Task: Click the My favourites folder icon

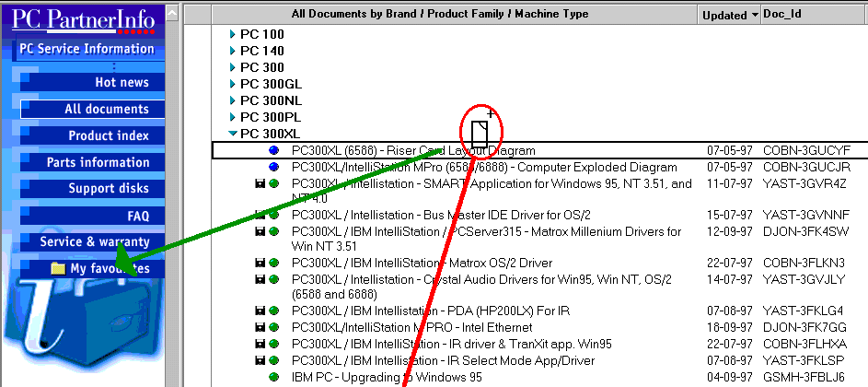Action: (59, 269)
